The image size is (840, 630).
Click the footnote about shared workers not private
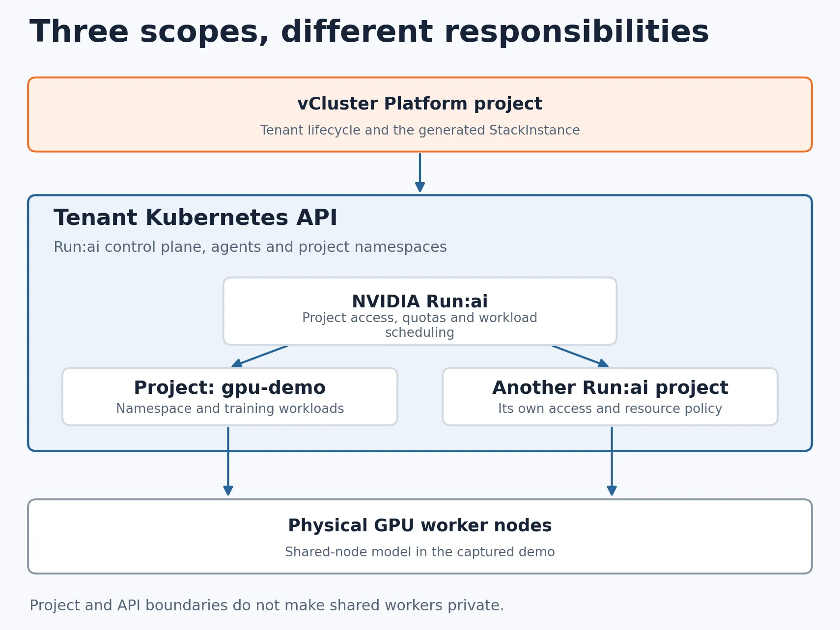267,605
